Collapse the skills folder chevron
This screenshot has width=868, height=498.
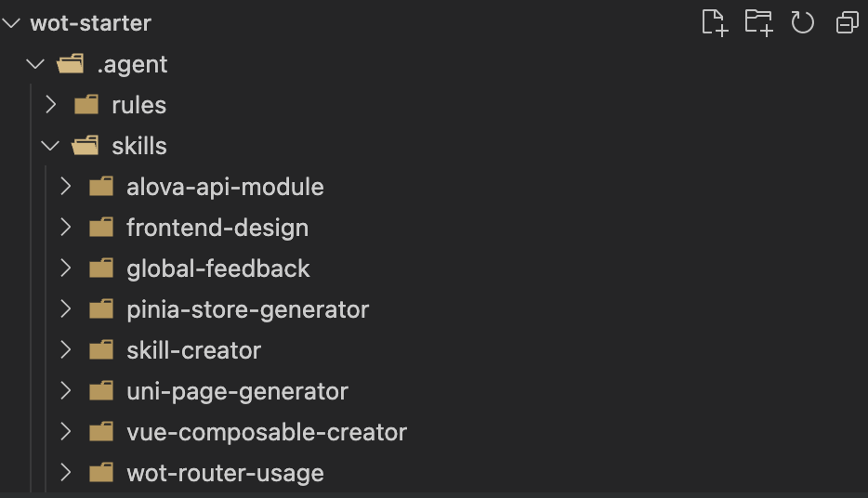[x=51, y=146]
